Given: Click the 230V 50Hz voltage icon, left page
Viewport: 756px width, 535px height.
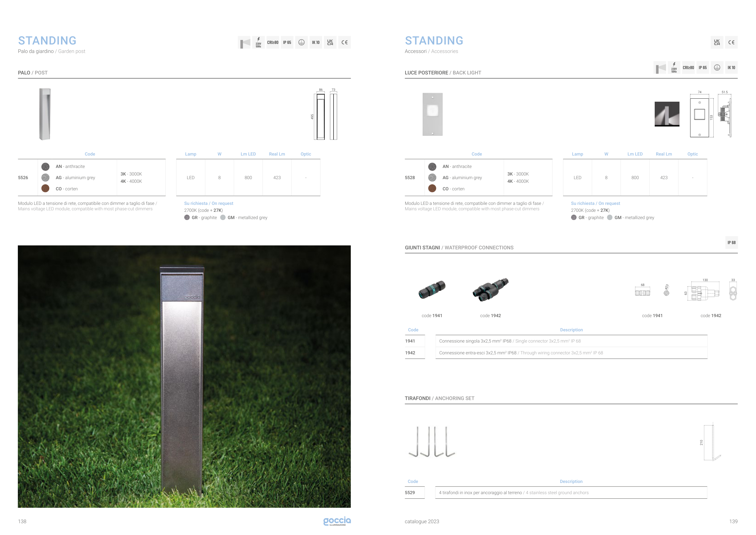Looking at the screenshot, I should pyautogui.click(x=259, y=42).
